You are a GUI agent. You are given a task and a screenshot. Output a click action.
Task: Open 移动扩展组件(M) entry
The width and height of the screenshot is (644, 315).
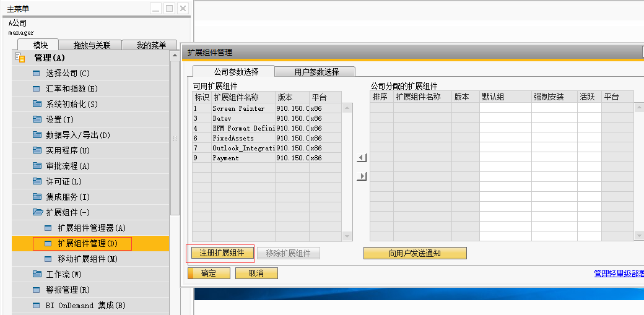90,259
